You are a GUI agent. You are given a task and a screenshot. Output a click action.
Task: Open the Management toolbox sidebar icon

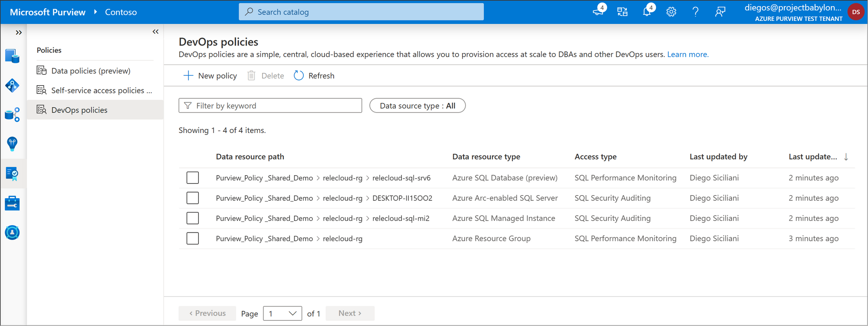[12, 203]
